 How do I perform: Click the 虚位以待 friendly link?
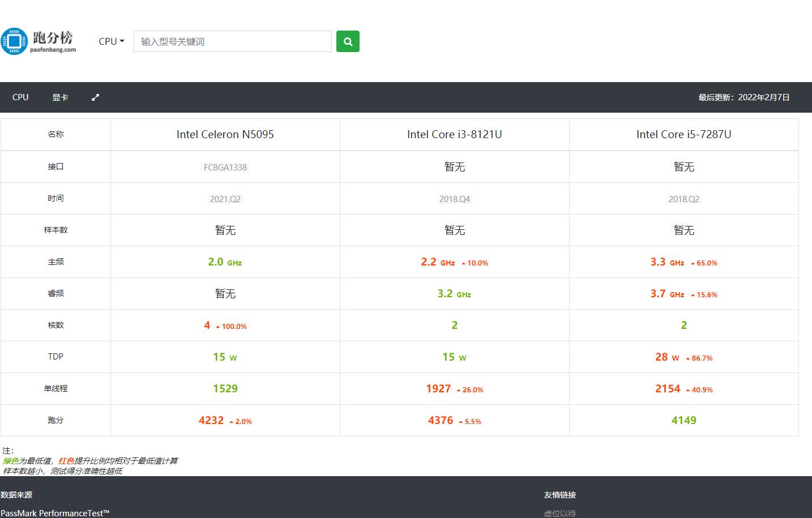click(559, 513)
